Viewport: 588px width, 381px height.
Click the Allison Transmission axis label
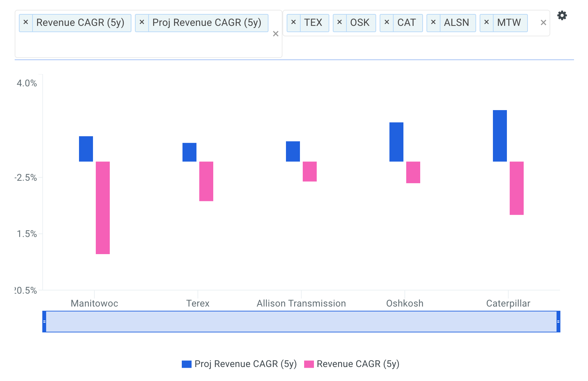coord(301,303)
